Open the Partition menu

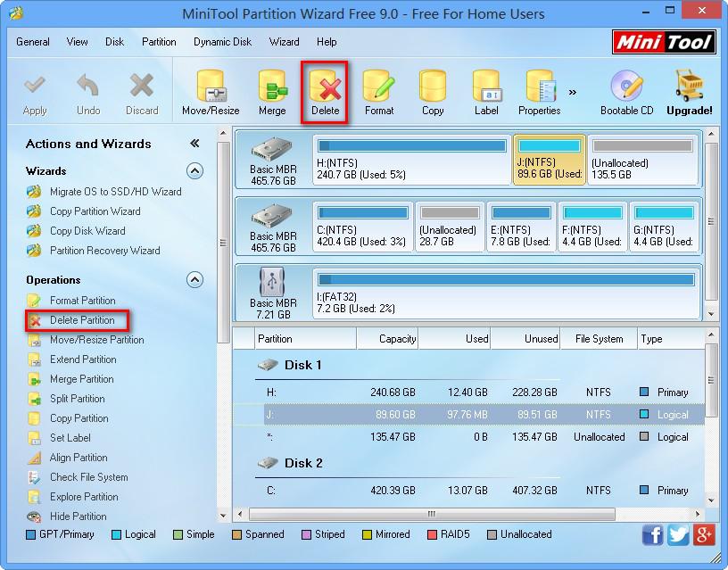click(x=159, y=41)
